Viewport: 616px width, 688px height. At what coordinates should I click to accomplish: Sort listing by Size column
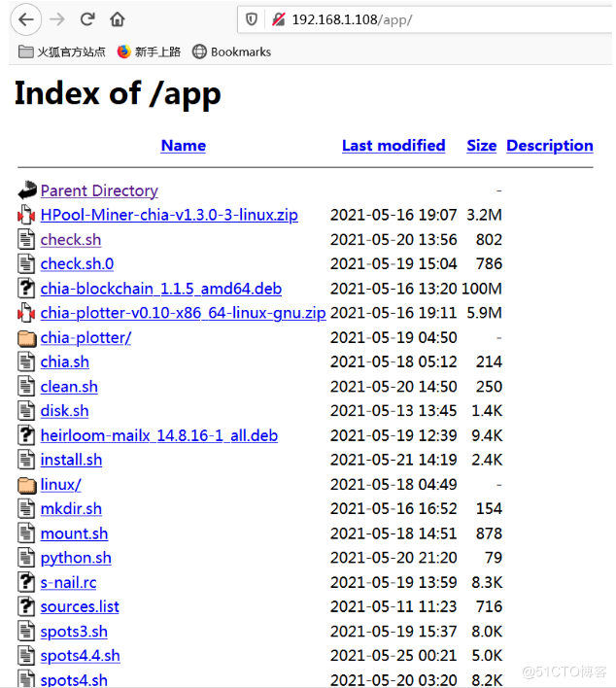coord(481,145)
